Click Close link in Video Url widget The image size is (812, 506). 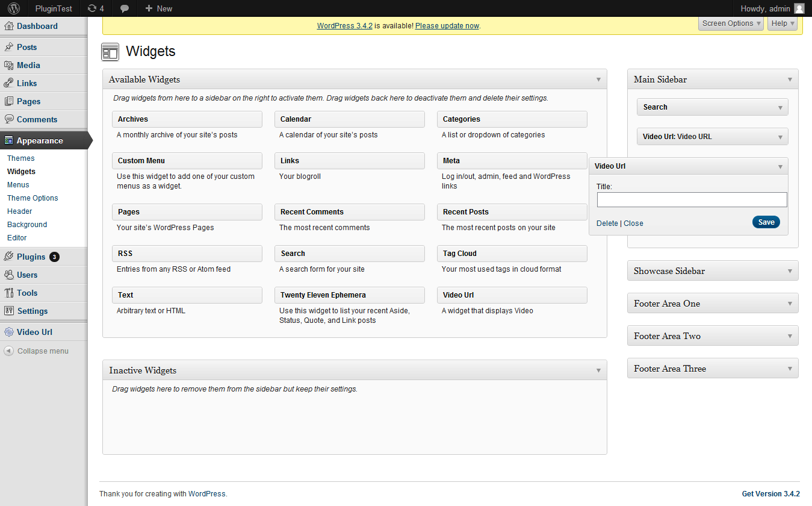633,223
